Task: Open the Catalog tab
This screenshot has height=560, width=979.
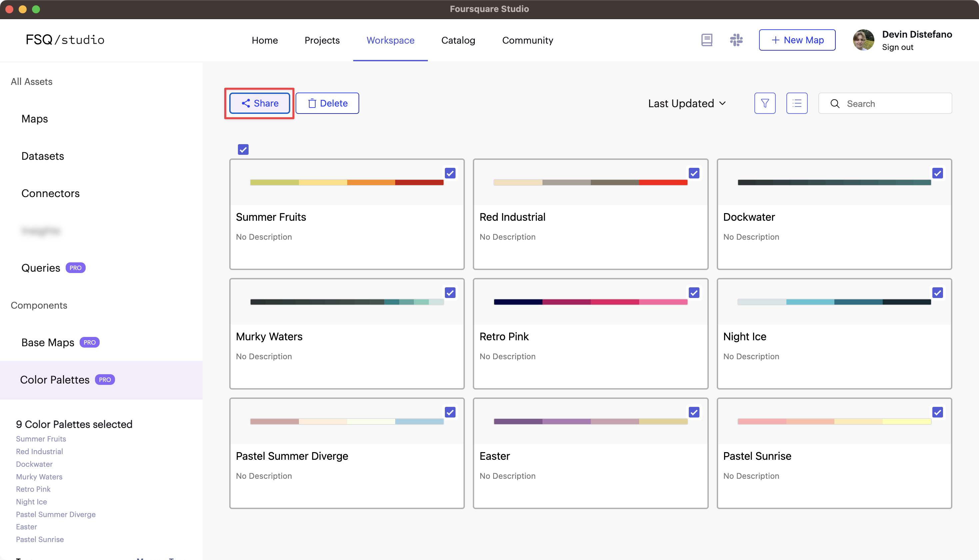Action: coord(458,40)
